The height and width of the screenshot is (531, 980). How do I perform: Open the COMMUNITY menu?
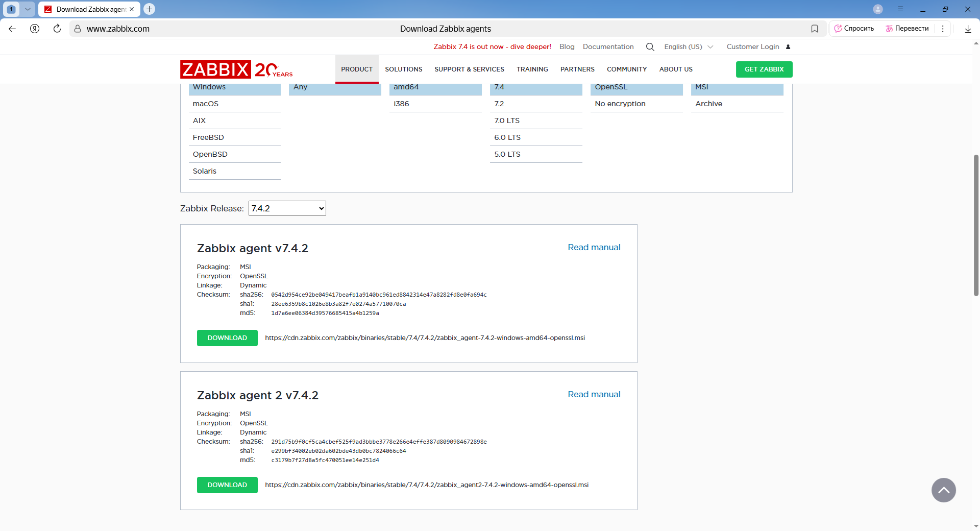coord(627,69)
